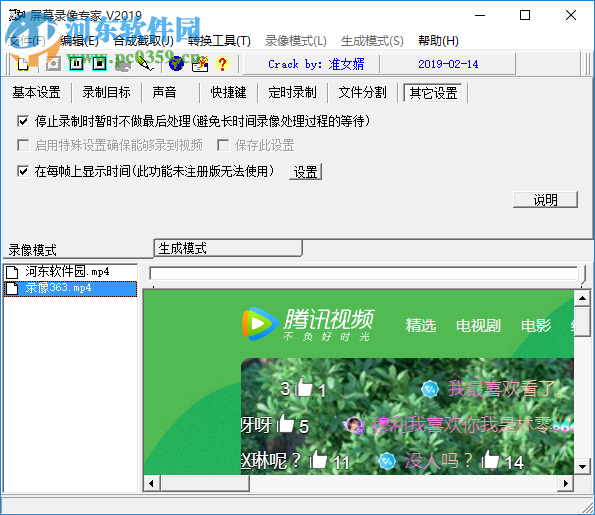Switch to the 快捷键 tab

point(228,93)
